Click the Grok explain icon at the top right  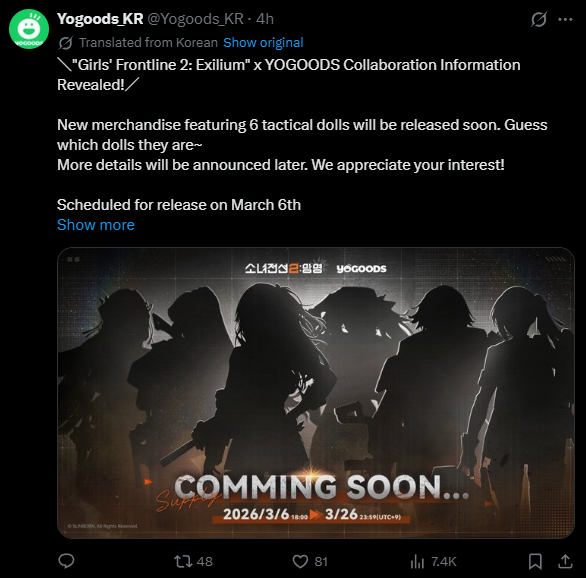coord(539,19)
